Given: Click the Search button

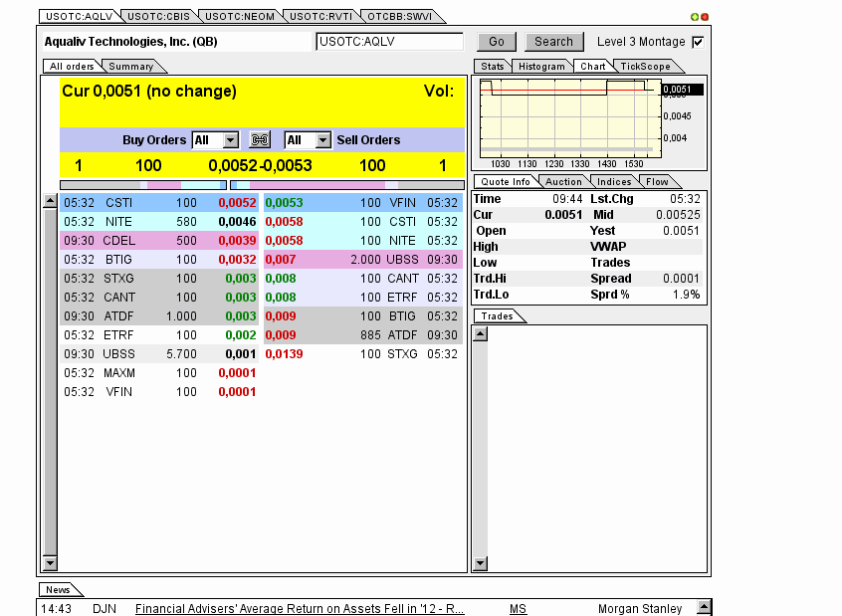Looking at the screenshot, I should (553, 42).
